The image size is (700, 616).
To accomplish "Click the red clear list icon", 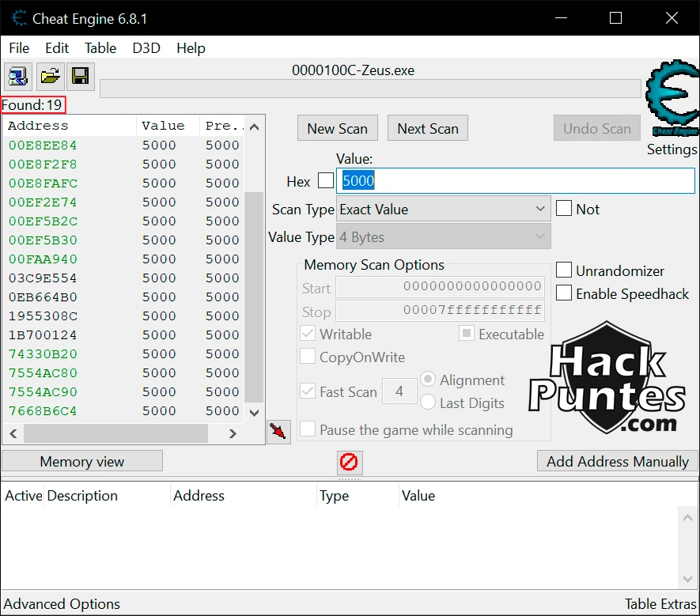I will pos(349,462).
